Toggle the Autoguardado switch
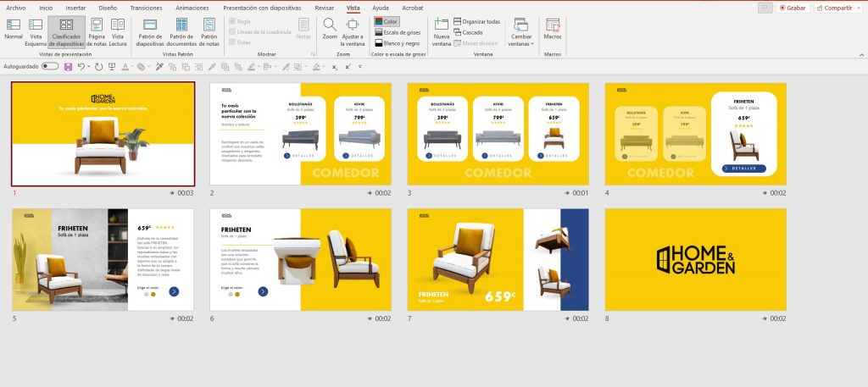 [50, 65]
